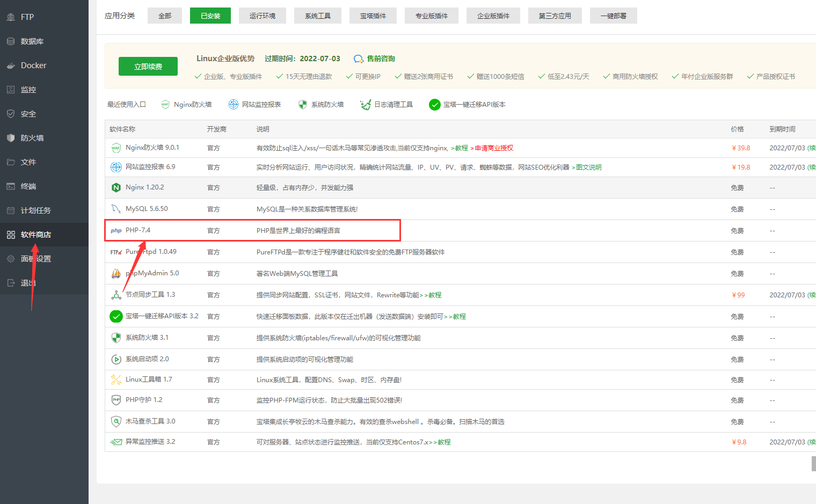Open 宝塔一键迁移API版本 recent-use shortcut

tap(467, 105)
